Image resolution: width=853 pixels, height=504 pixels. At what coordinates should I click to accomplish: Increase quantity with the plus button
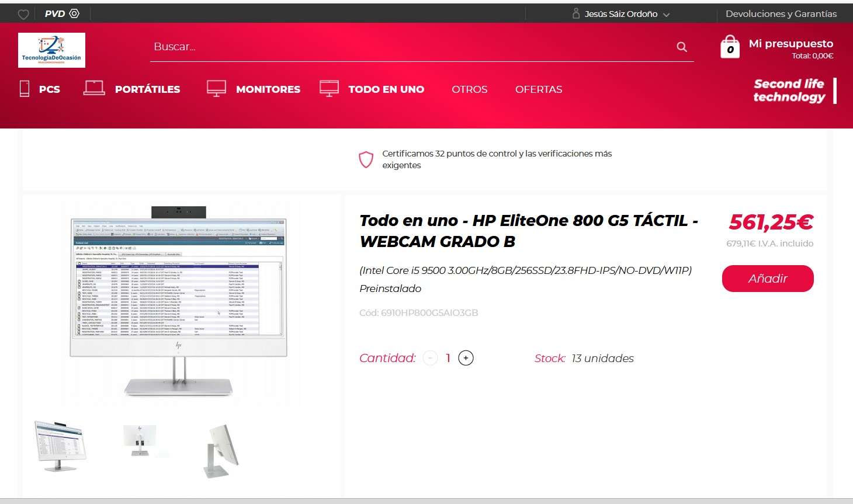pos(466,358)
